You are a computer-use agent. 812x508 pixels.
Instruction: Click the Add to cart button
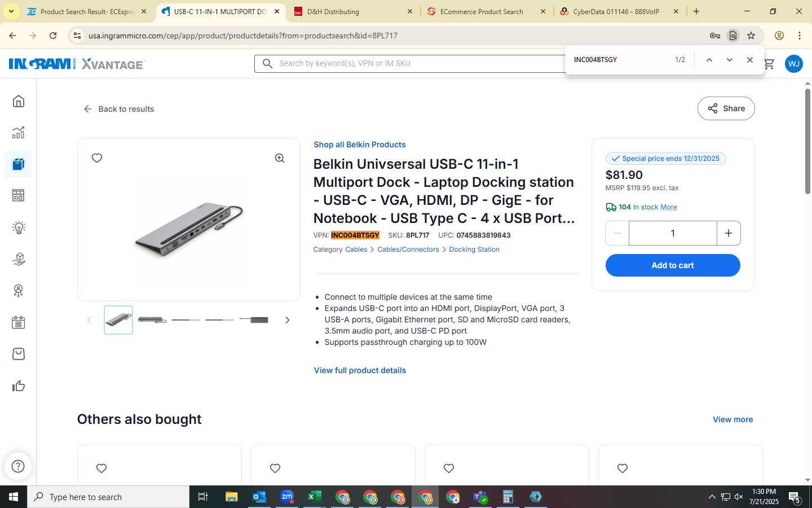tap(673, 265)
